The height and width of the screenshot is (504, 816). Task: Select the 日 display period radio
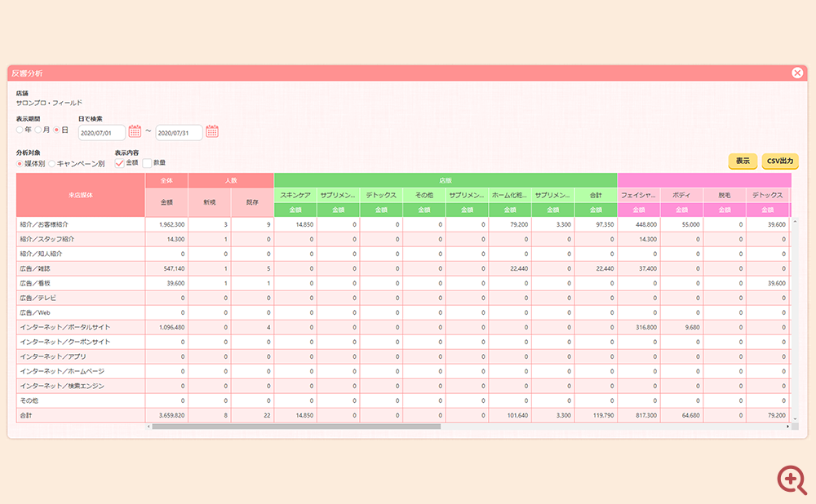click(56, 130)
